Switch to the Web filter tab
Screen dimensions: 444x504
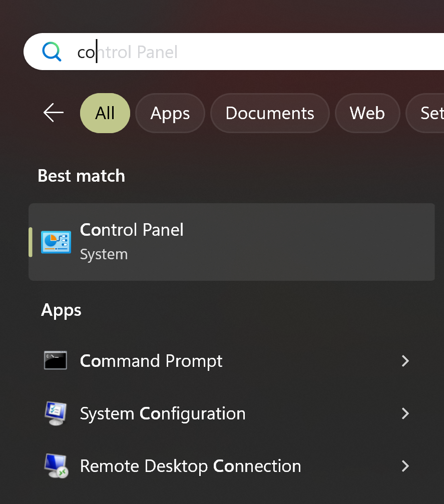[367, 113]
